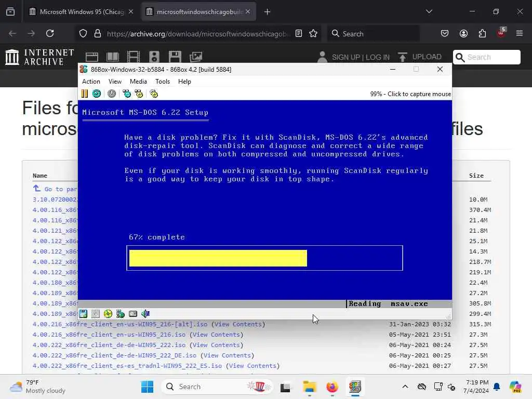Click the Internet Archive logo
Screen dimensions: 532x399
[39, 57]
